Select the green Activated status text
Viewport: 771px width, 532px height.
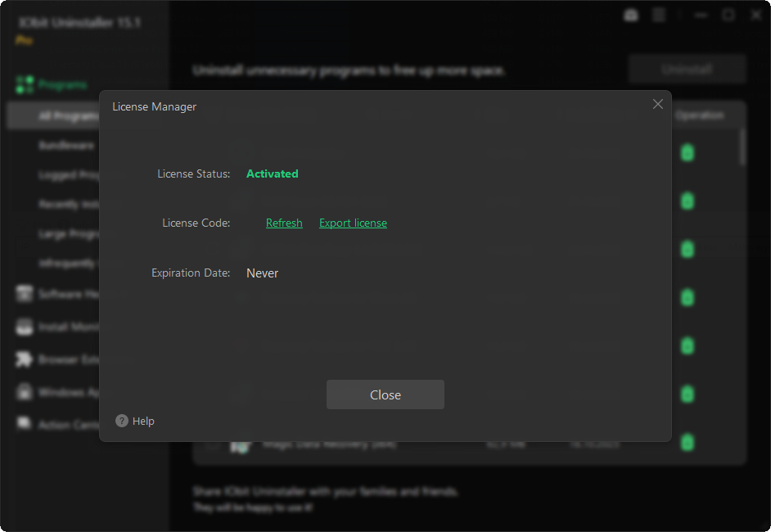point(272,174)
